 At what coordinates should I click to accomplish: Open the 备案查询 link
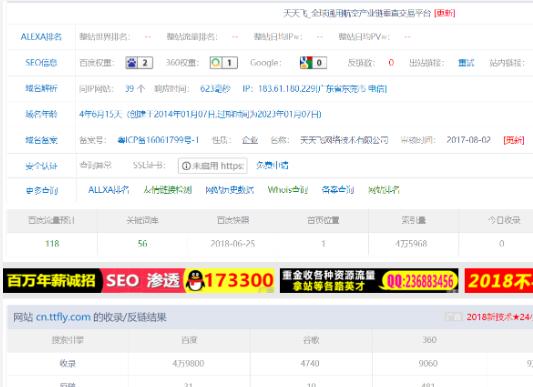[338, 190]
